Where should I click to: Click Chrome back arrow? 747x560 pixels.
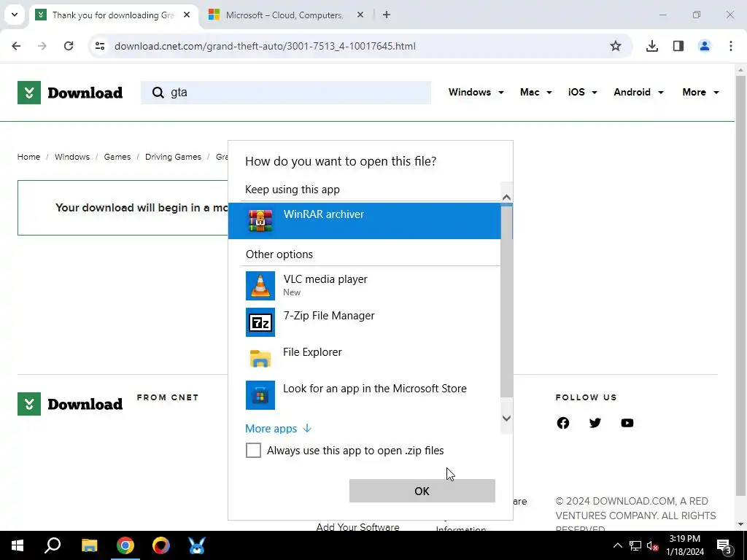[16, 46]
